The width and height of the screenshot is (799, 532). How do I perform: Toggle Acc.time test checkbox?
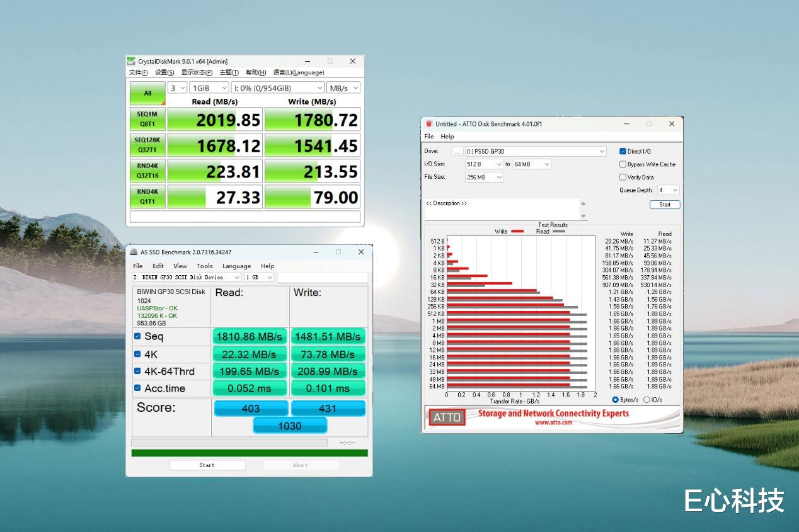tap(137, 388)
